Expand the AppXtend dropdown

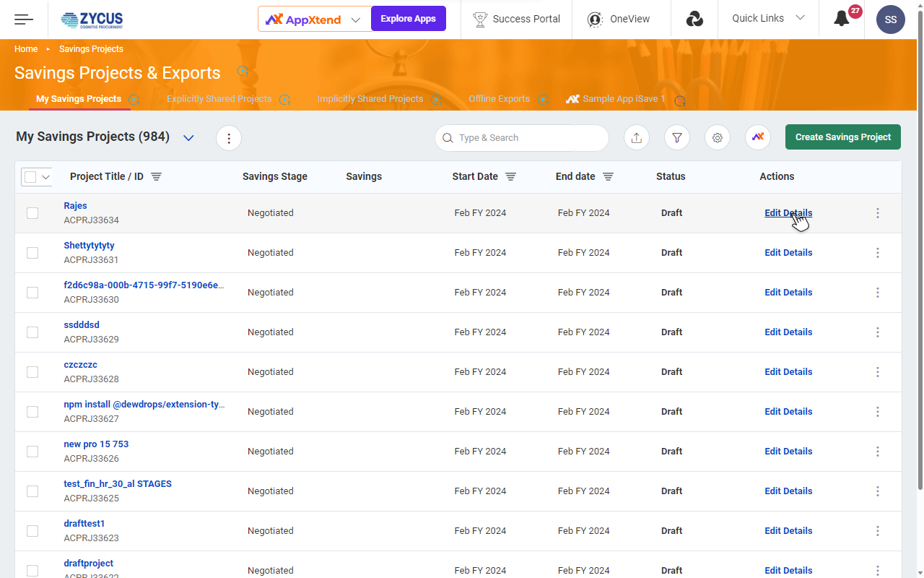click(x=356, y=20)
